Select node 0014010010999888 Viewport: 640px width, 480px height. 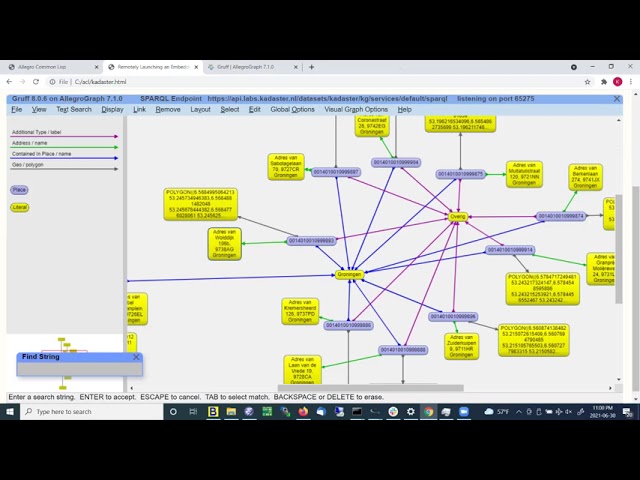pyautogui.click(x=403, y=350)
